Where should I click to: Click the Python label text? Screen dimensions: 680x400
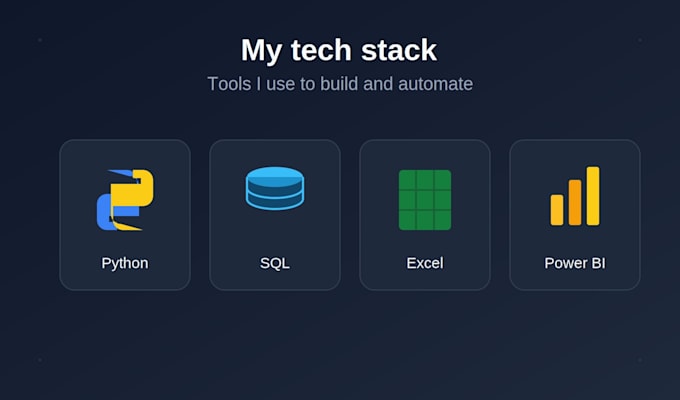click(125, 263)
